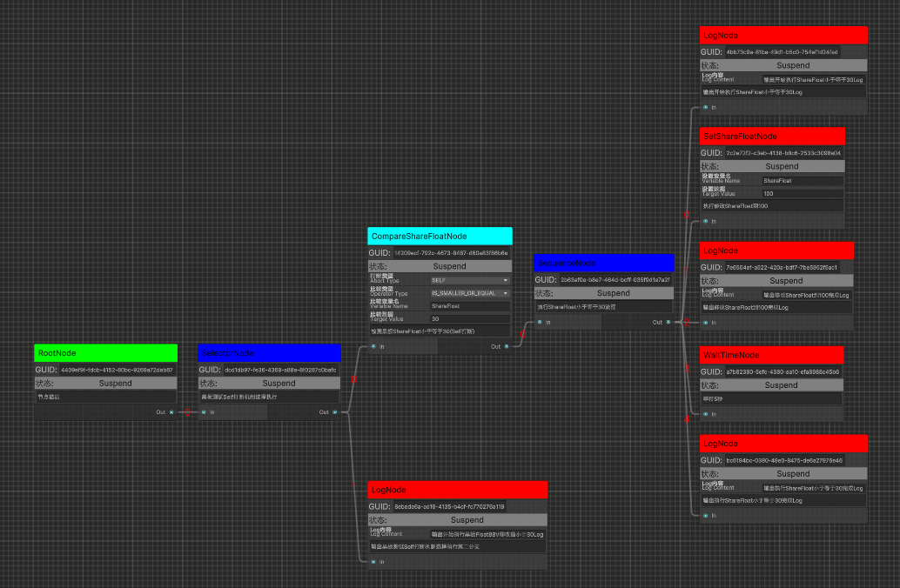Image resolution: width=900 pixels, height=588 pixels.
Task: Click the CompareShareFloatNode Out port circle
Action: (507, 346)
